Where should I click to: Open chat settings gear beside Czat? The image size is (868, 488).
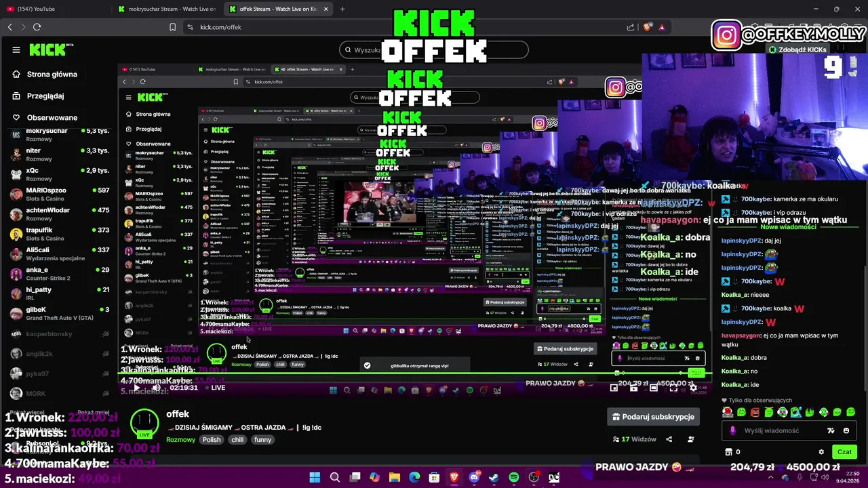pyautogui.click(x=821, y=451)
